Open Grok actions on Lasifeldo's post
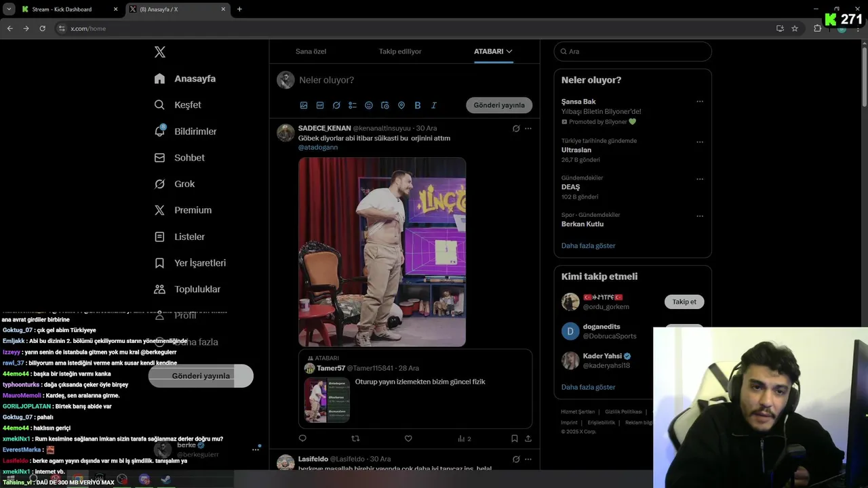The height and width of the screenshot is (488, 868). tap(516, 460)
